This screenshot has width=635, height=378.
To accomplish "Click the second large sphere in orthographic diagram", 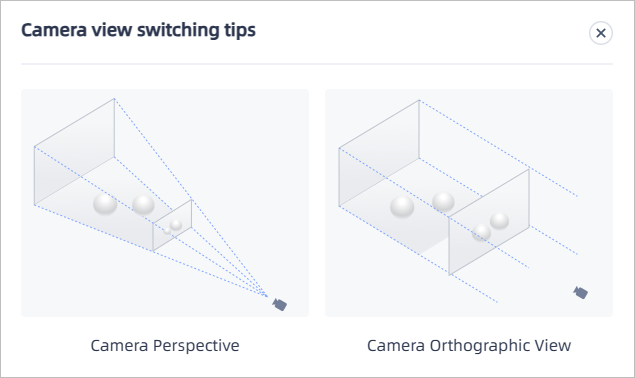I will pos(443,201).
